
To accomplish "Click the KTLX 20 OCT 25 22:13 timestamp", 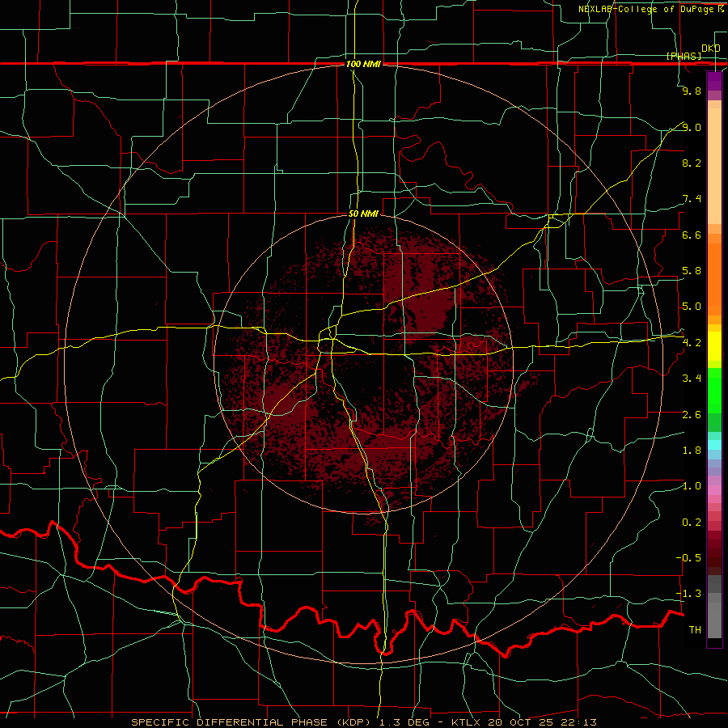I will [524, 722].
